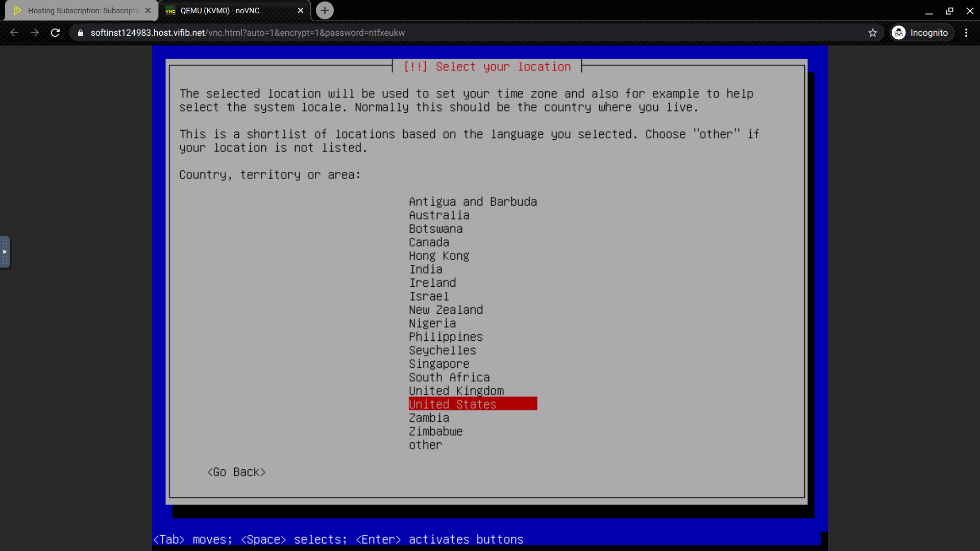Switch to the QEMU (KVM0) noVNC tab
The image size is (980, 551).
coord(235,10)
